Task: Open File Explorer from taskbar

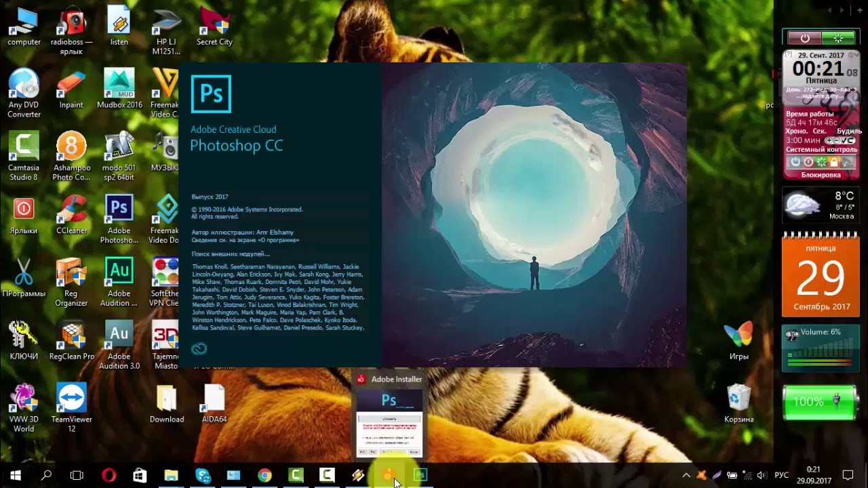Action: [x=171, y=475]
